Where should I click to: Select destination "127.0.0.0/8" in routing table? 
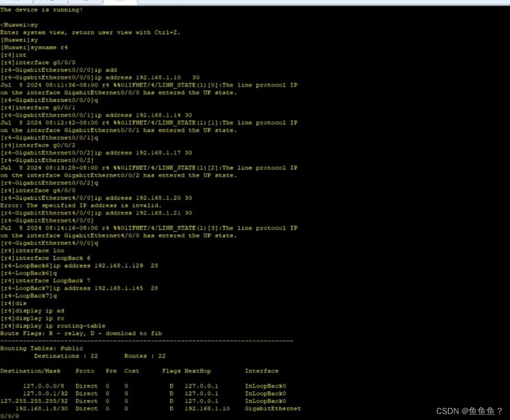tap(43, 386)
